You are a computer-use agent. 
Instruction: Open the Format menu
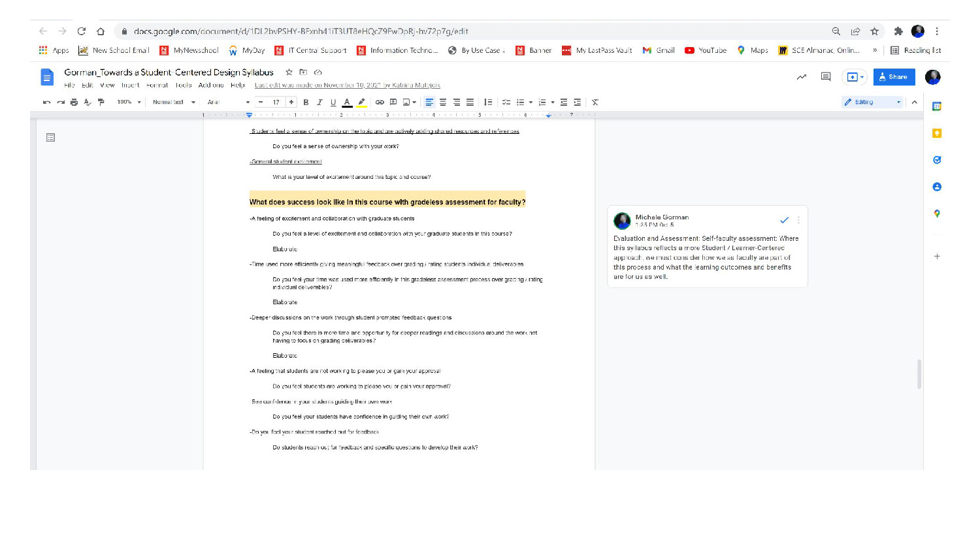(157, 86)
